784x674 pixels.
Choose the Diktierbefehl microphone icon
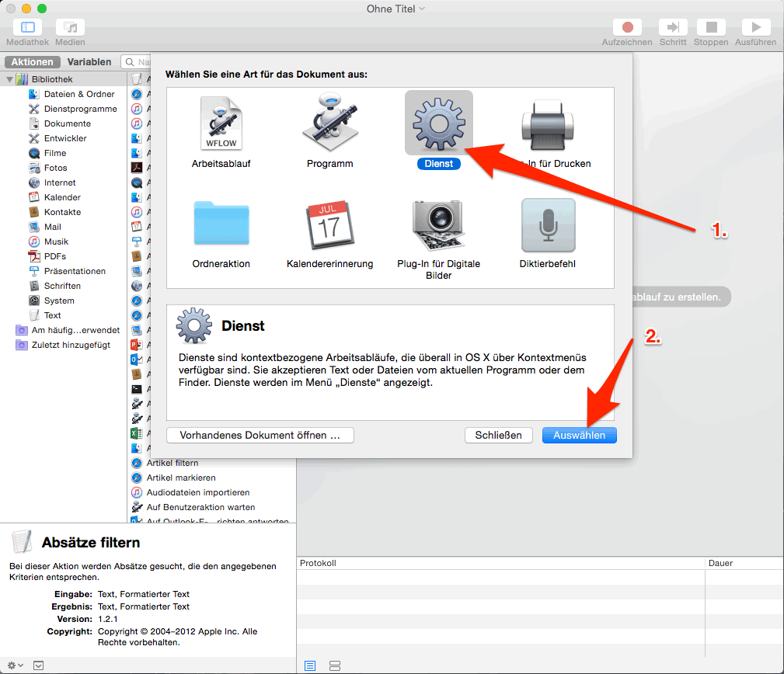pyautogui.click(x=548, y=224)
